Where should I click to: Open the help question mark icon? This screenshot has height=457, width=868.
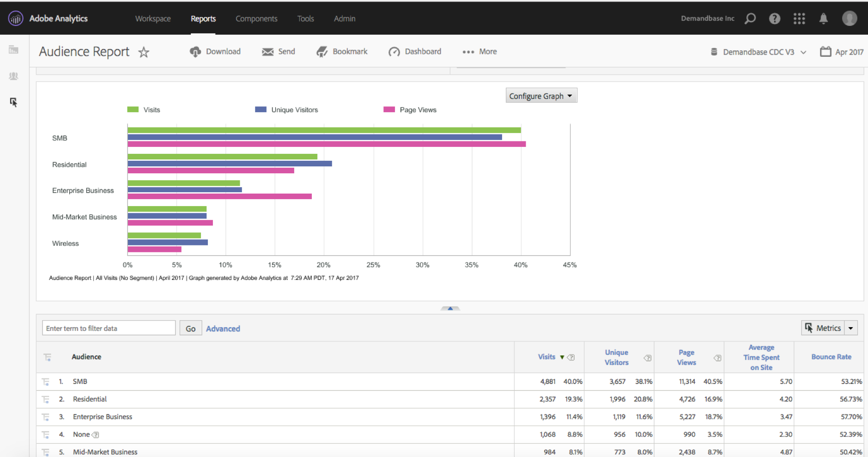click(775, 18)
